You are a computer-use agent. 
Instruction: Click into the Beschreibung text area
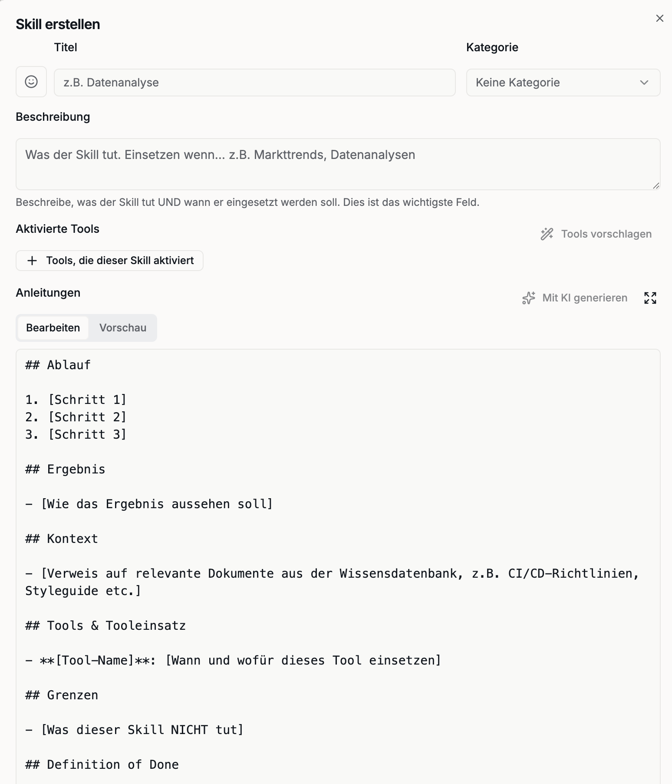(x=338, y=164)
